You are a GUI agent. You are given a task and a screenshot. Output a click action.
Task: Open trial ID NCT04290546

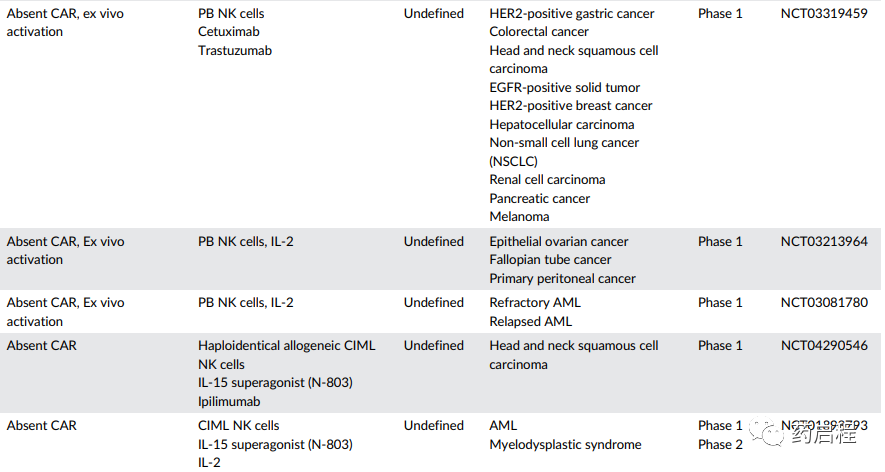tap(824, 346)
